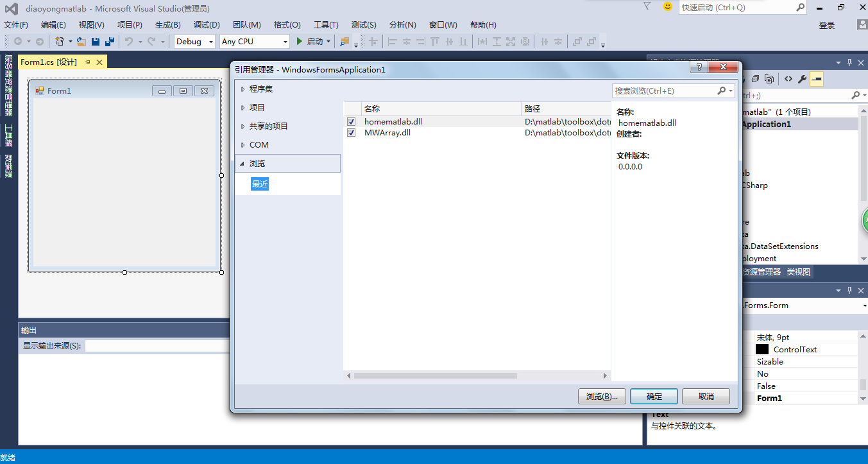This screenshot has width=868, height=464.
Task: Select the homematlab.dll row name
Action: click(x=393, y=121)
